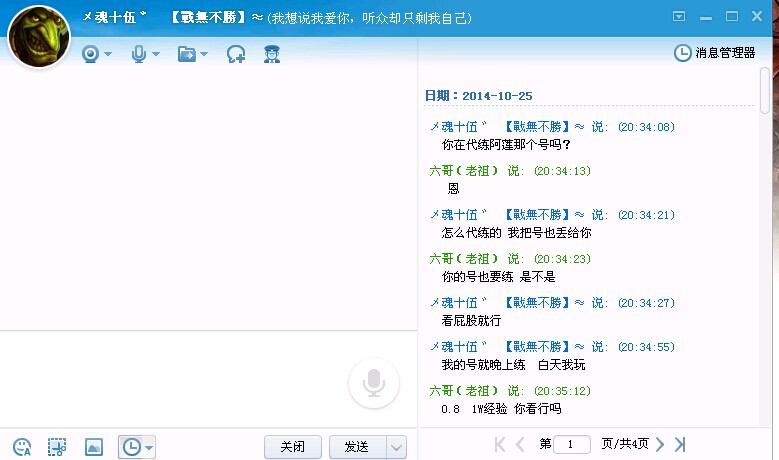
Task: Click the send picture icon
Action: click(94, 447)
